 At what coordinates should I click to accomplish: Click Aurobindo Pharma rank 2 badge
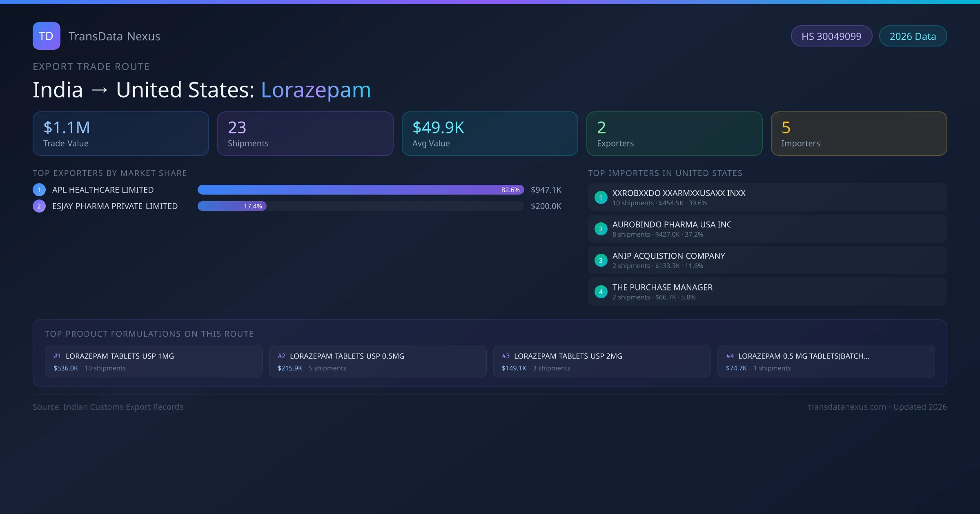[x=601, y=229]
